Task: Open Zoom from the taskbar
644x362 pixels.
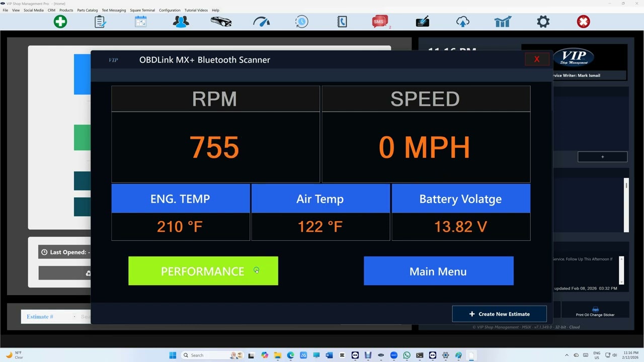Action: pos(394,355)
